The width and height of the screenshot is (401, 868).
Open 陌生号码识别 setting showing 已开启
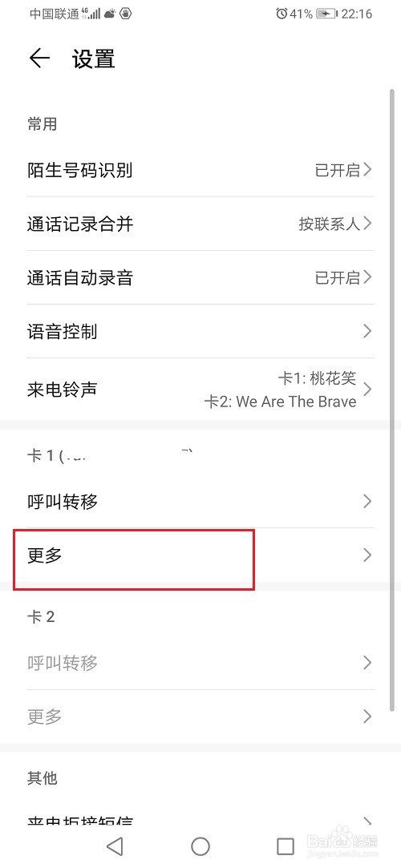pyautogui.click(x=200, y=170)
